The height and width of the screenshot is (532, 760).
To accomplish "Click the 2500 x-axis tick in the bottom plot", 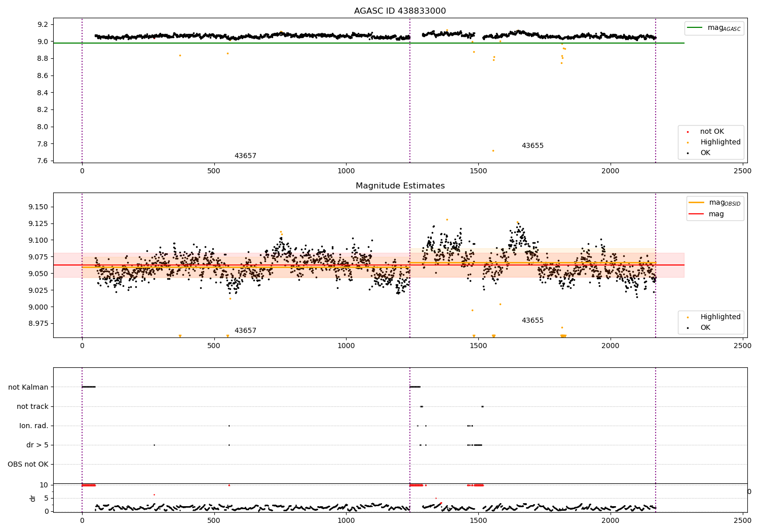I will click(743, 520).
